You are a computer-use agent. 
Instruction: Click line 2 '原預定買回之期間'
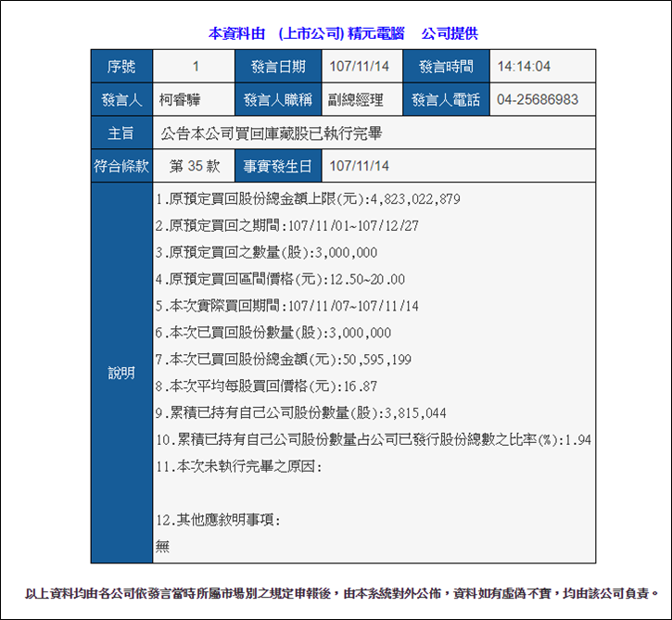286,226
